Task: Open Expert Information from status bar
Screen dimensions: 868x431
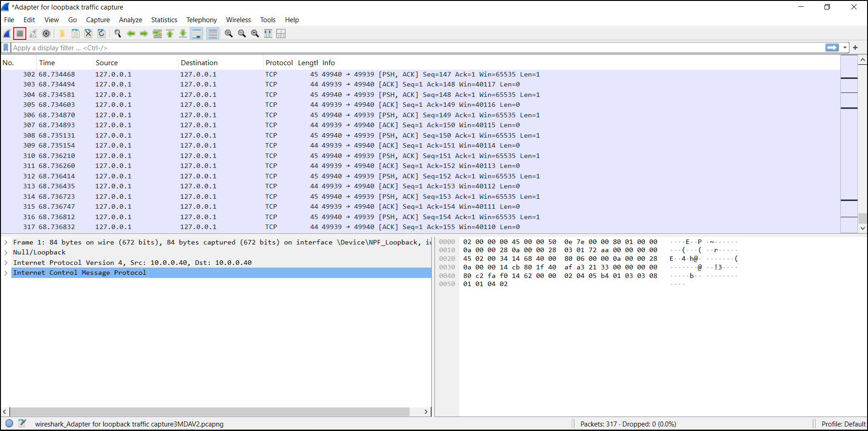Action: click(9, 424)
